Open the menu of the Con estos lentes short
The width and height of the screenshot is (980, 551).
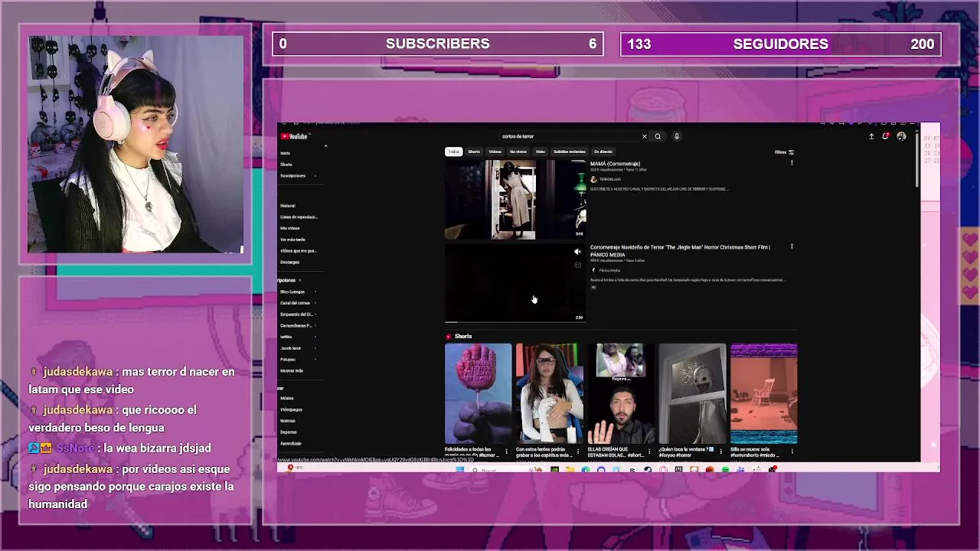578,452
